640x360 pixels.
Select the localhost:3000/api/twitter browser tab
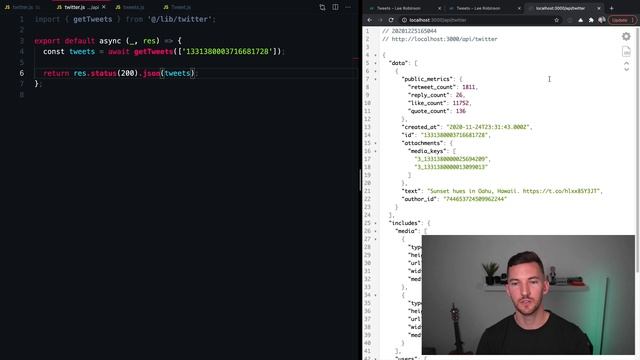click(x=563, y=8)
